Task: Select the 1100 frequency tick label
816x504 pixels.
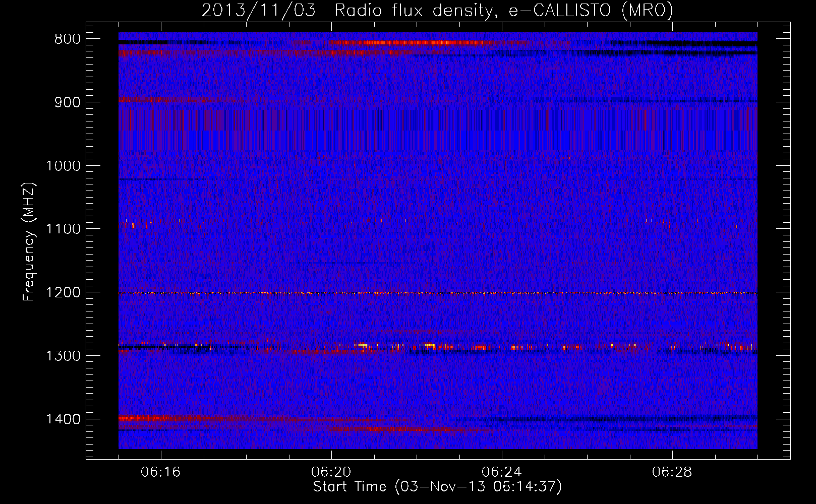Action: [63, 229]
